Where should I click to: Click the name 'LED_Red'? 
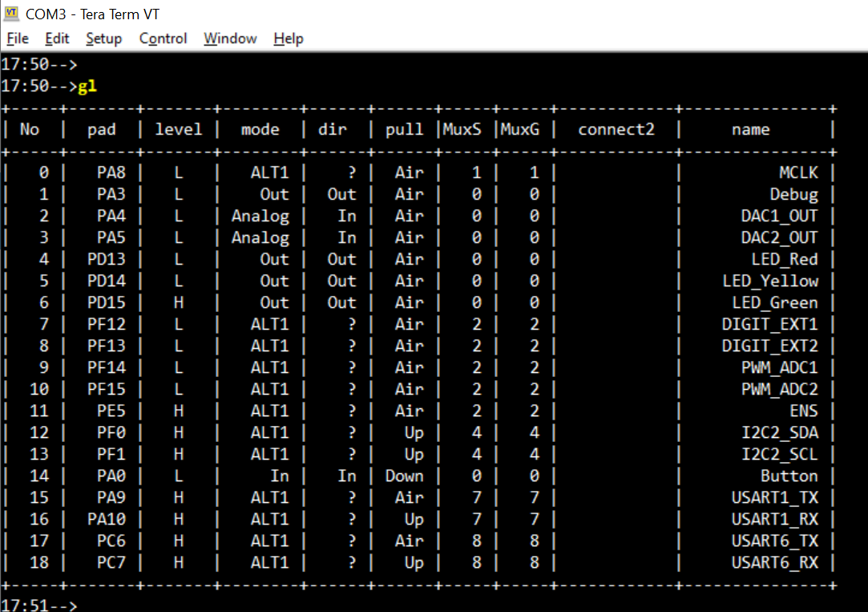(785, 259)
